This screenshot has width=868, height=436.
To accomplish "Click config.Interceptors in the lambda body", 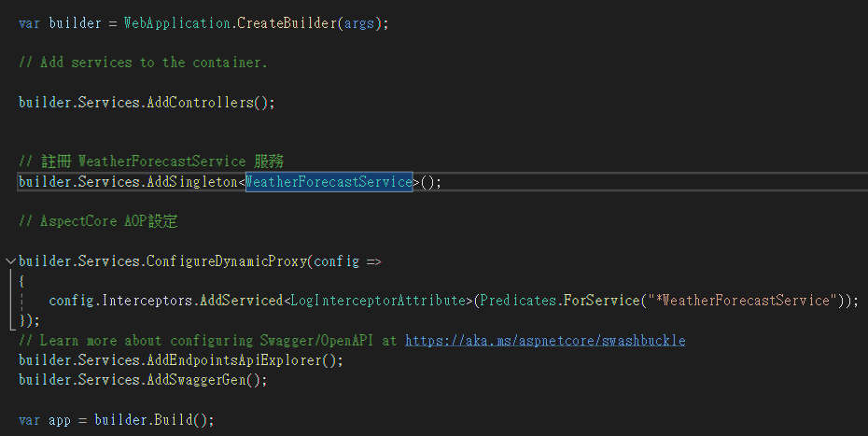I will click(x=120, y=301).
